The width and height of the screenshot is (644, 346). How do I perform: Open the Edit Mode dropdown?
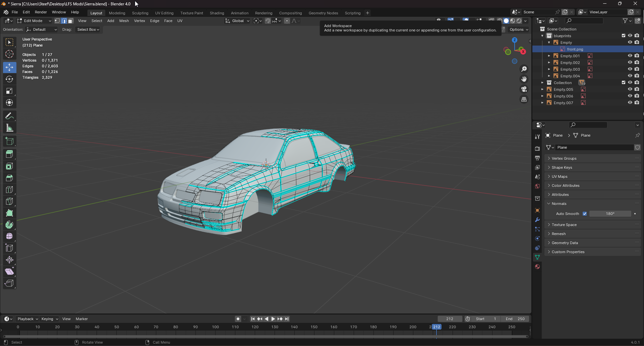34,21
